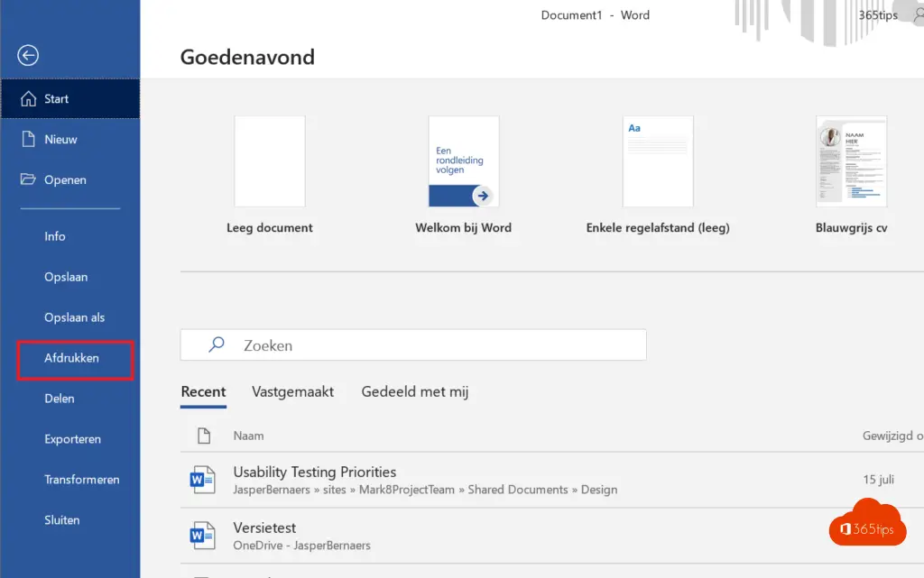Screen dimensions: 924x578
Task: Click the magnifier icon in Zoeken box
Action: (217, 345)
